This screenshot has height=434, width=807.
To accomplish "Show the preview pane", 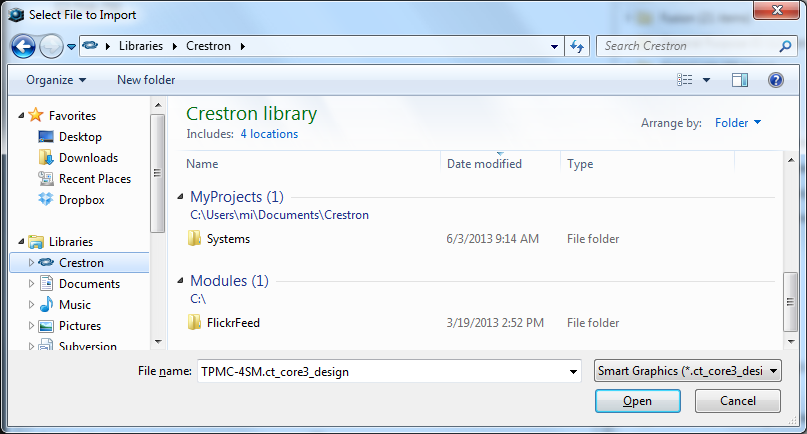I will point(740,80).
